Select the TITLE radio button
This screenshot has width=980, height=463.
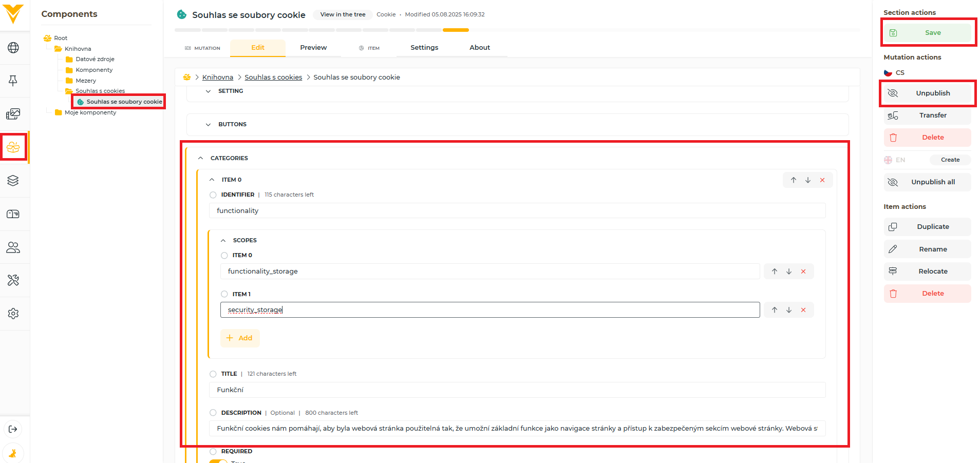pyautogui.click(x=213, y=374)
